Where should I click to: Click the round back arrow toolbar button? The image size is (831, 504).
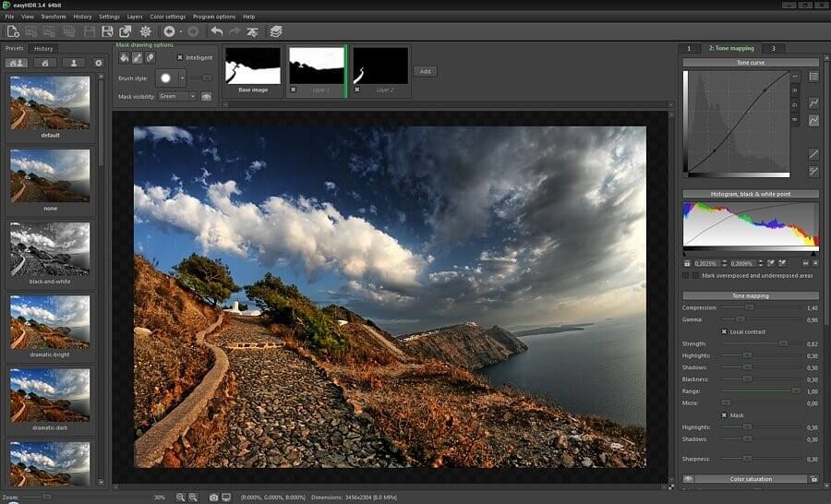169,31
